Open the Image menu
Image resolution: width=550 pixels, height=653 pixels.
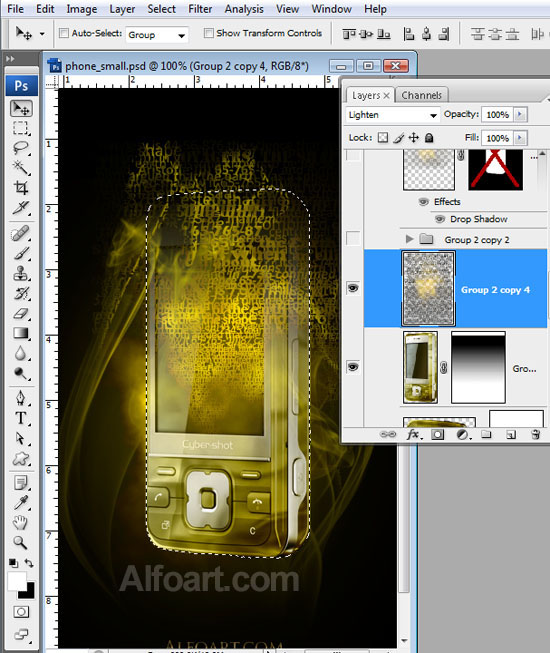82,9
